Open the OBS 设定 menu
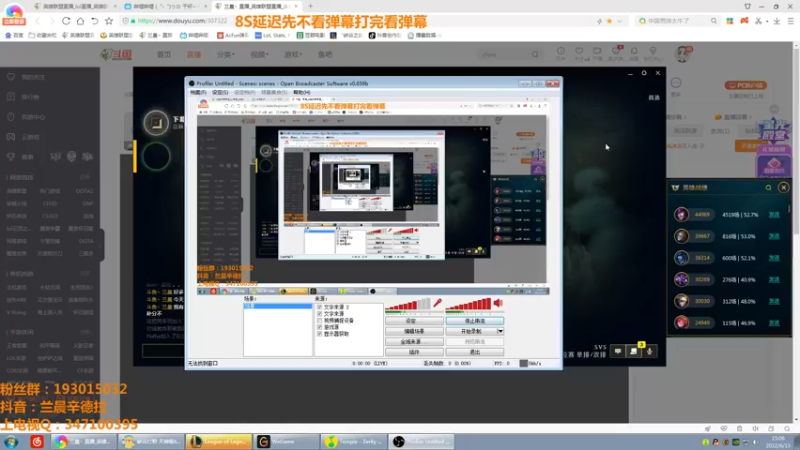Image resolution: width=800 pixels, height=450 pixels. (x=220, y=92)
